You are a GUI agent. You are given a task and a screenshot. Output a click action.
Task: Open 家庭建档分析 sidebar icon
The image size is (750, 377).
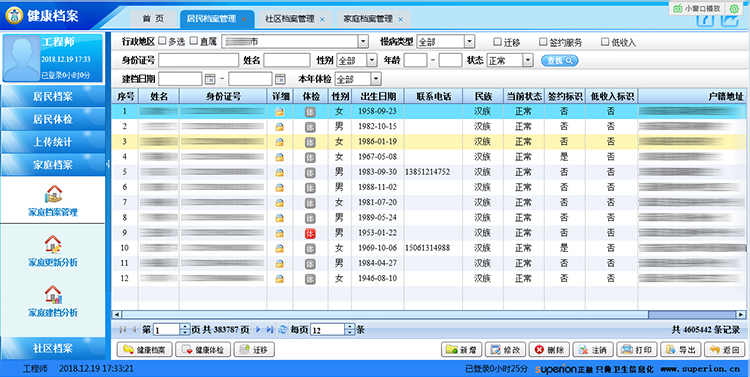point(53,294)
